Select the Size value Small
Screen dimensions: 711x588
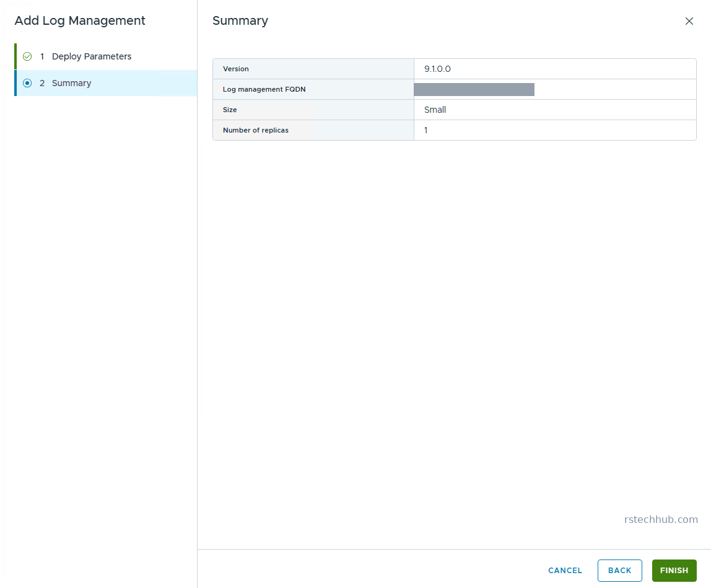point(435,110)
